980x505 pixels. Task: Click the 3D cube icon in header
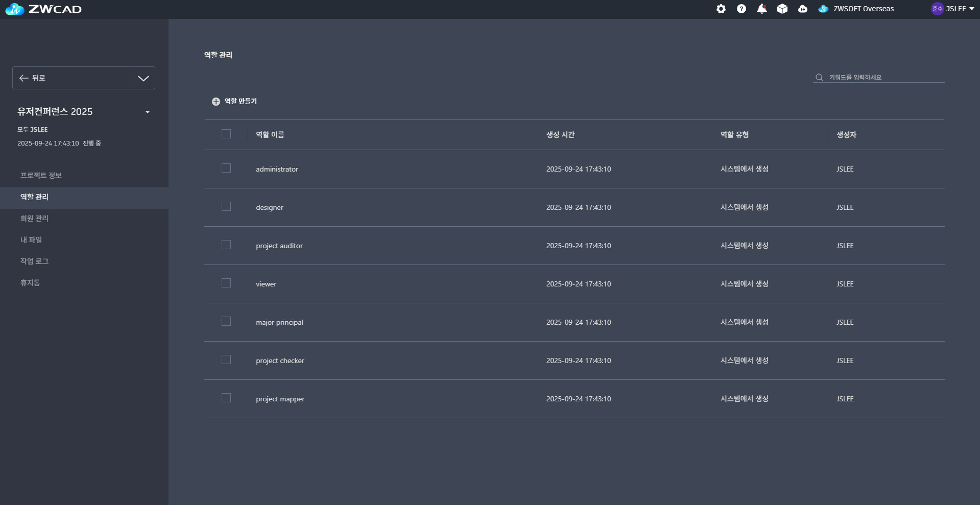point(782,9)
